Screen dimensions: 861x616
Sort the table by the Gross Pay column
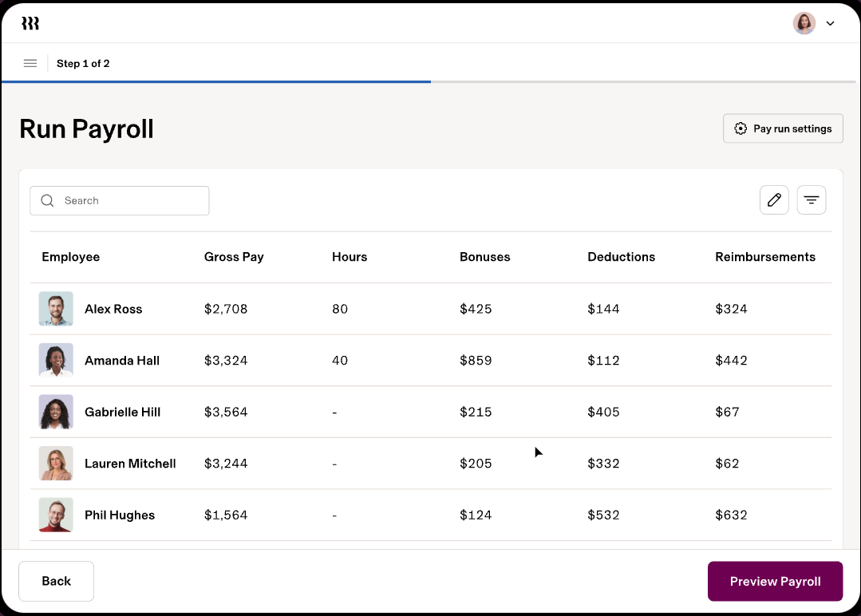234,257
